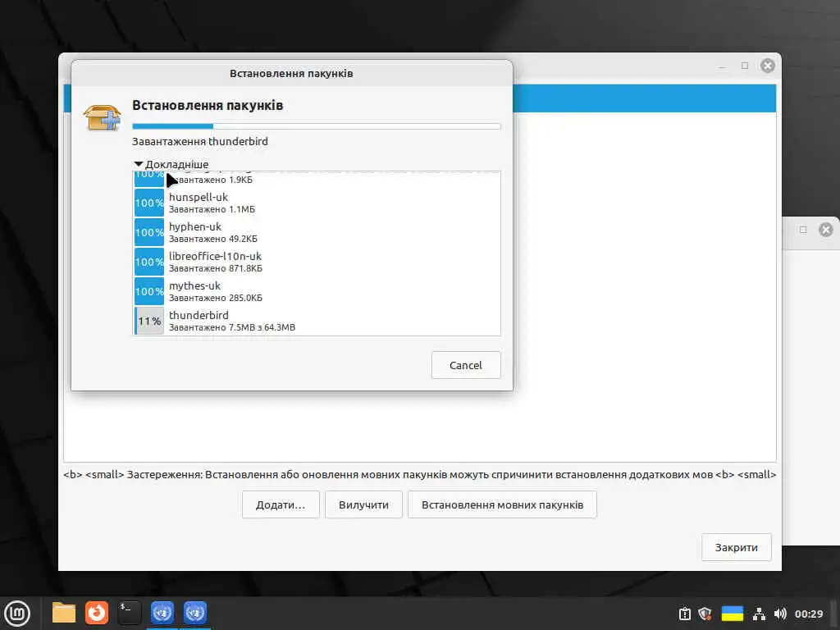Click the 11% thunderbird progress cell
840x630 pixels.
coord(149,321)
